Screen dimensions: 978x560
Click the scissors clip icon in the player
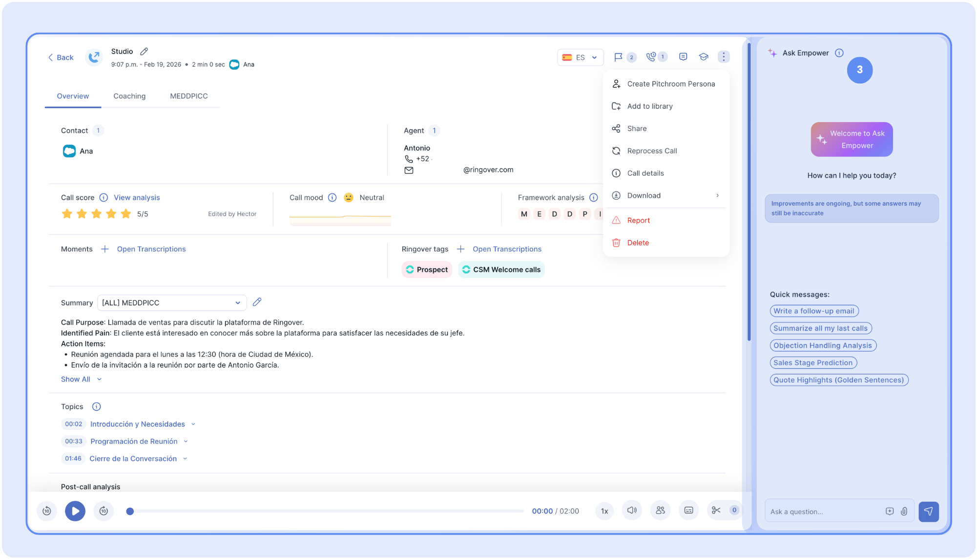coord(716,510)
